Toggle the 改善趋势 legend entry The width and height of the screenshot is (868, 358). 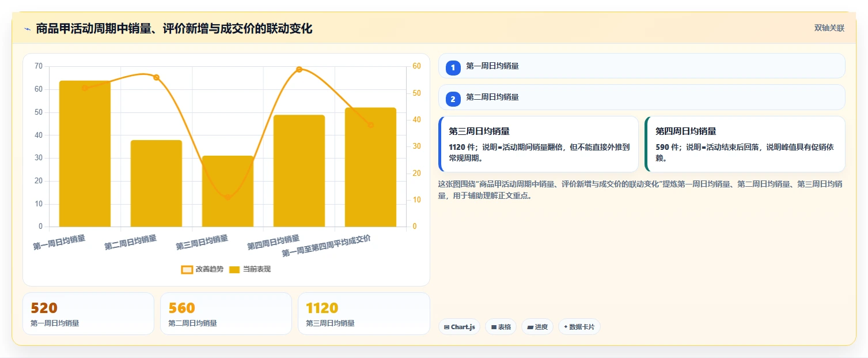(x=202, y=269)
